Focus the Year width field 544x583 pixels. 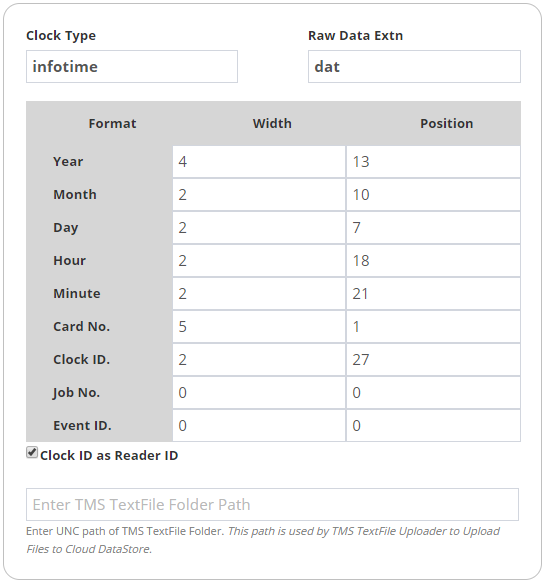(x=259, y=162)
